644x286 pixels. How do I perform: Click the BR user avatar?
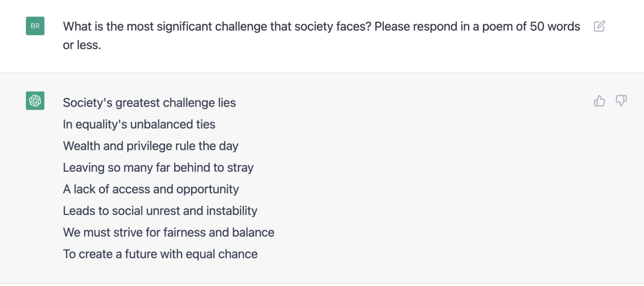click(35, 26)
